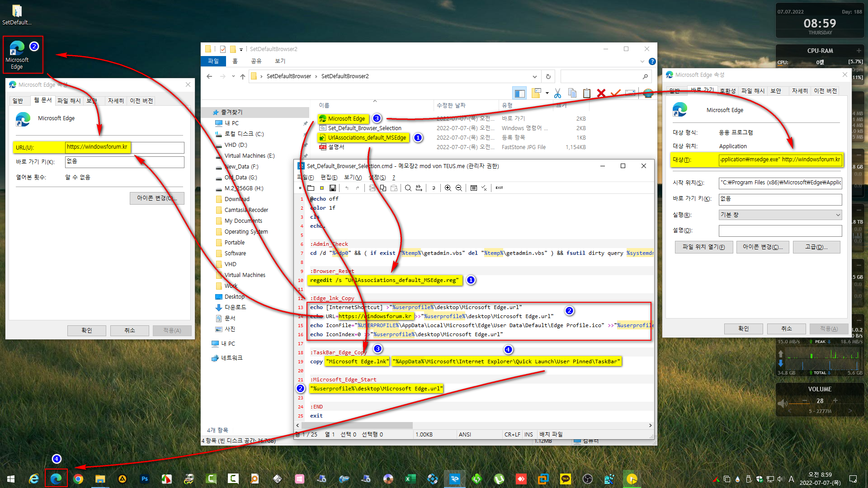Viewport: 868px width, 488px height.
Task: Click 고급(D)... button in right properties dialog
Action: pos(816,247)
